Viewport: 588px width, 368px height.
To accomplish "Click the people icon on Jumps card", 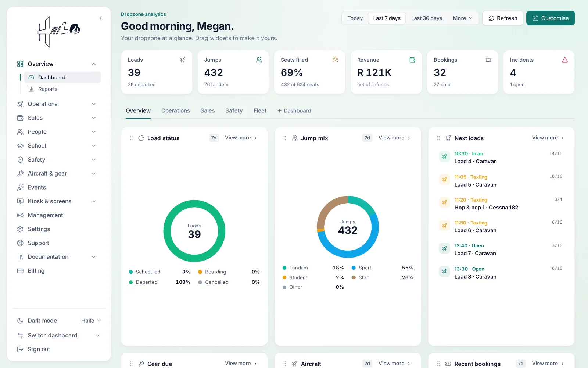I will pyautogui.click(x=259, y=60).
